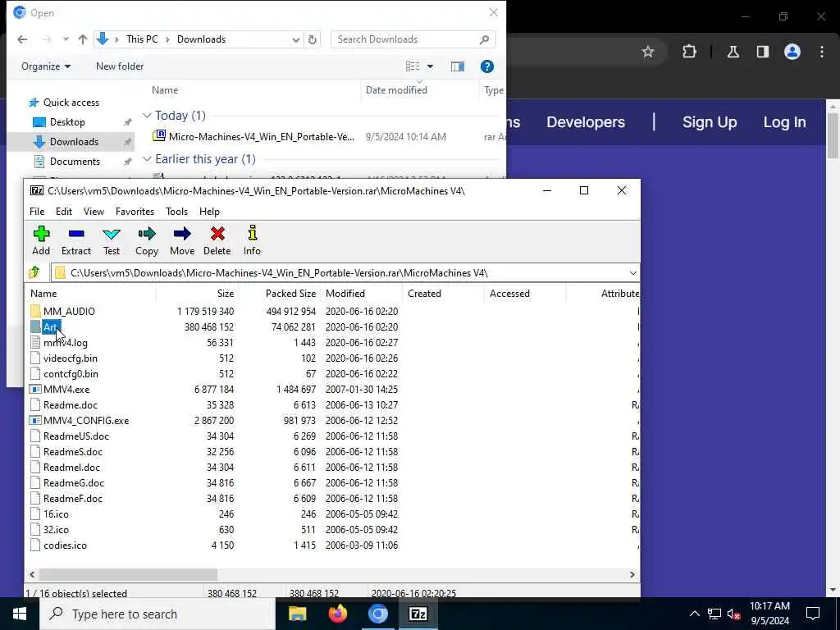Viewport: 840px width, 630px height.
Task: Click the Up arrow in Open dialog
Action: tap(83, 39)
